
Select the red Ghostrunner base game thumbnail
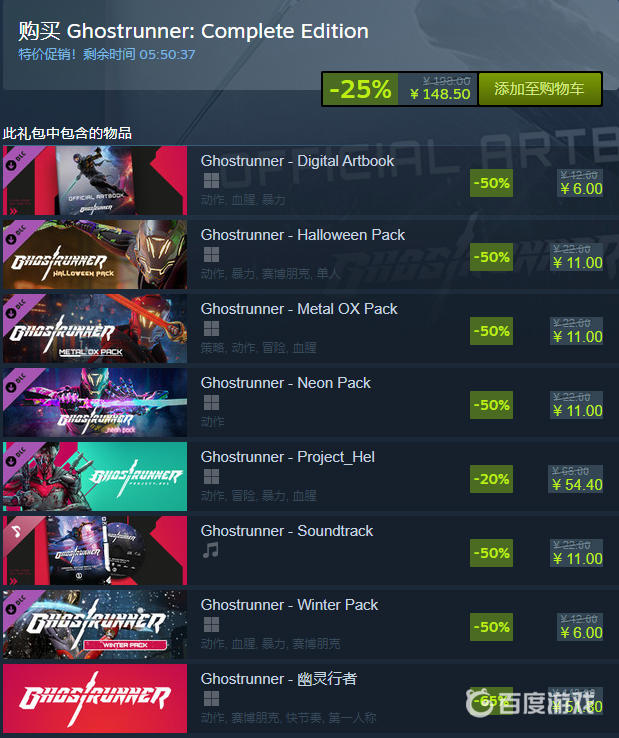(x=95, y=698)
